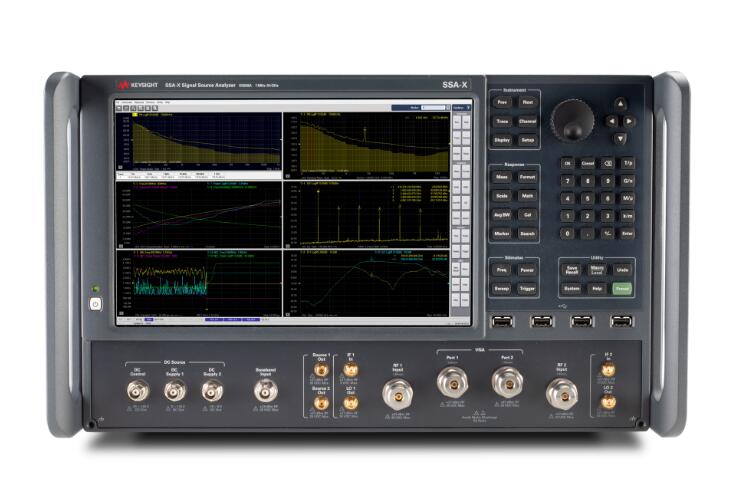
Task: Tap the number 7 keypad key
Action: click(x=568, y=181)
